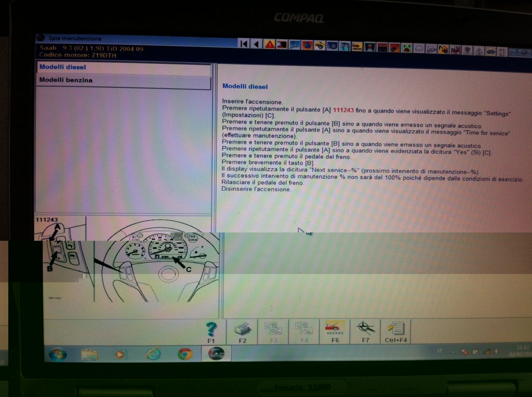Image resolution: width=532 pixels, height=397 pixels.
Task: Open the red warning triangle toolbar icon
Action: pos(270,44)
